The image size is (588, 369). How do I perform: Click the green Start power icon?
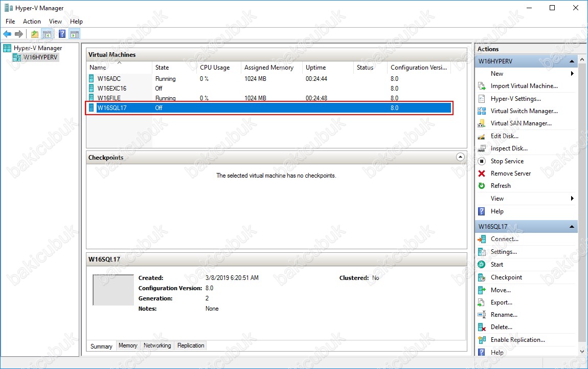[x=482, y=265]
